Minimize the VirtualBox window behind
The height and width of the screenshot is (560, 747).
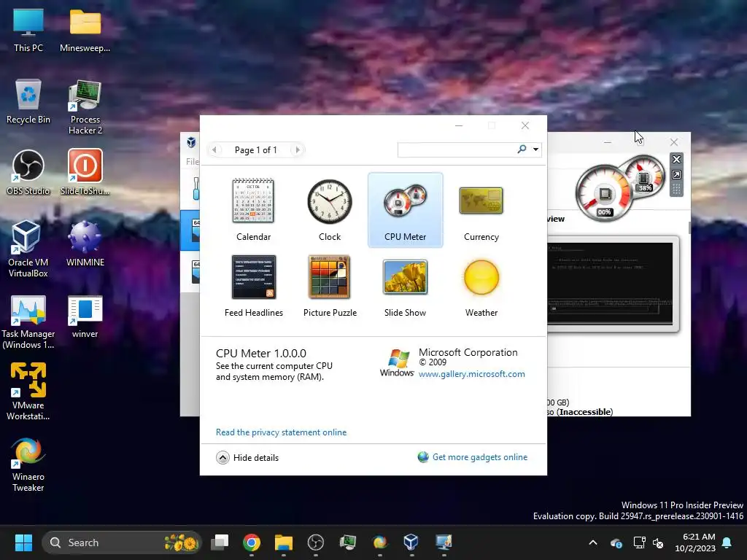pyautogui.click(x=608, y=142)
